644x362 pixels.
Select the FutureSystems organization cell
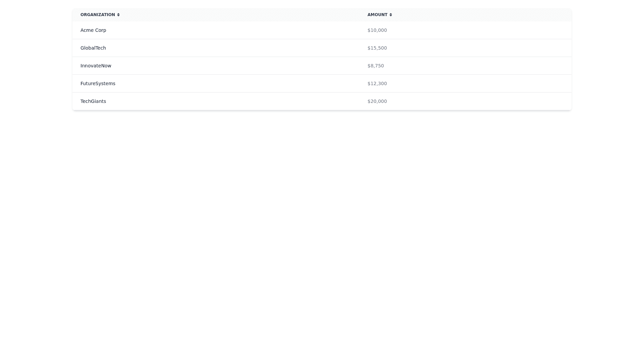98,83
